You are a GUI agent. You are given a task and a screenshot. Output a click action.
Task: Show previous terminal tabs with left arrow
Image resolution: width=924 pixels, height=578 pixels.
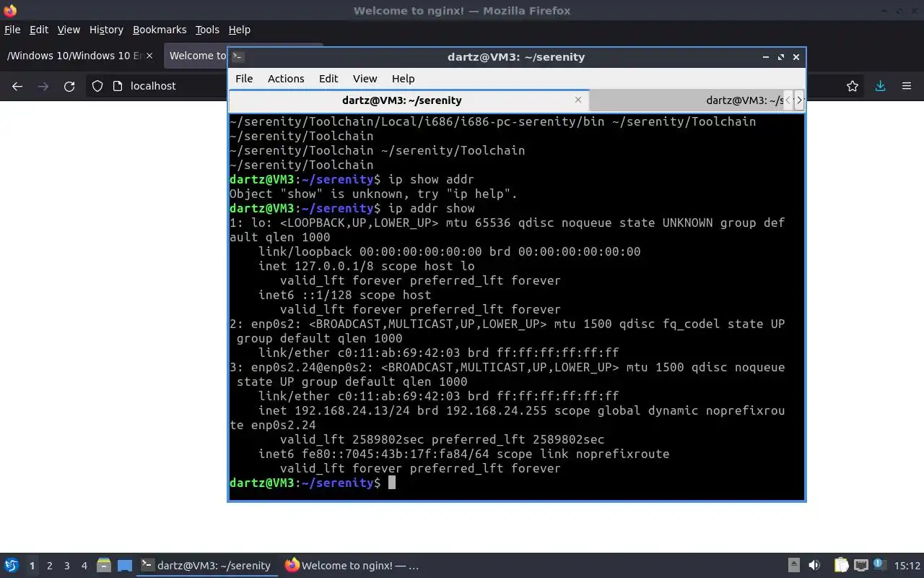click(788, 100)
